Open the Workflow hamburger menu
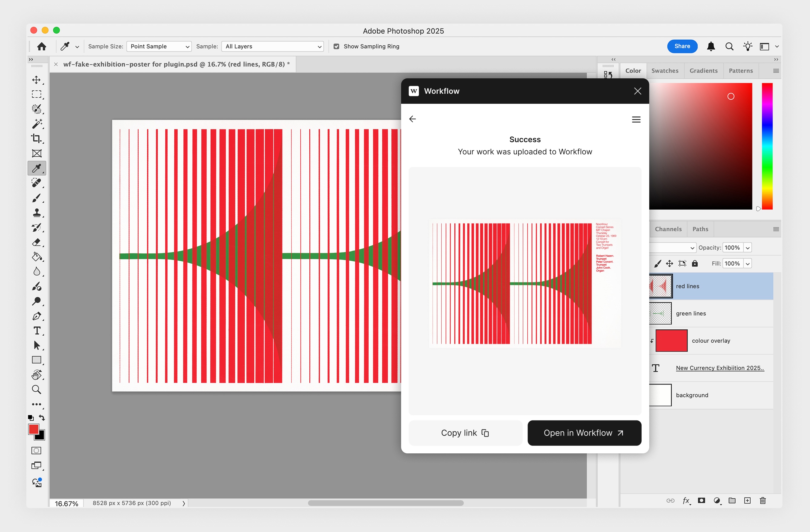The width and height of the screenshot is (810, 532). tap(636, 119)
